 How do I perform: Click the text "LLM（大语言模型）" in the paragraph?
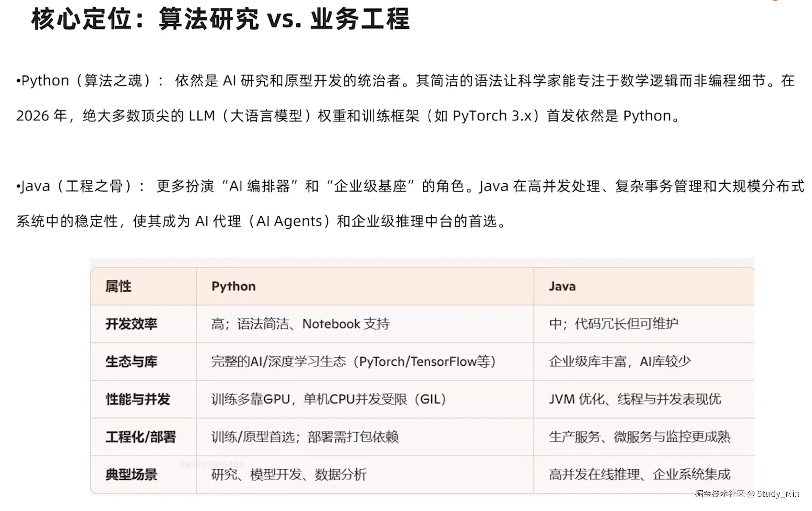click(x=250, y=116)
